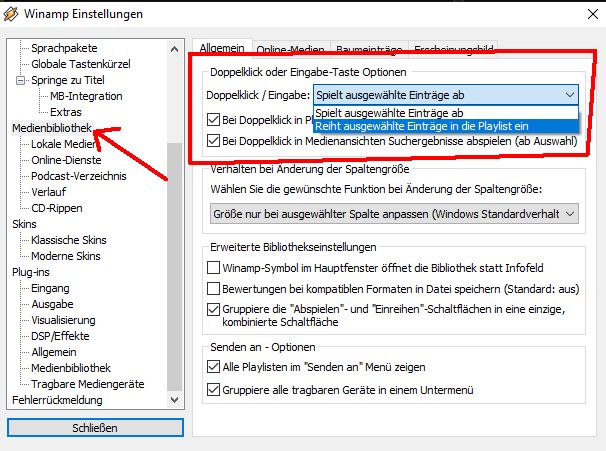The image size is (606, 451).
Task: Select Verlauf in the tree
Action: [x=49, y=192]
